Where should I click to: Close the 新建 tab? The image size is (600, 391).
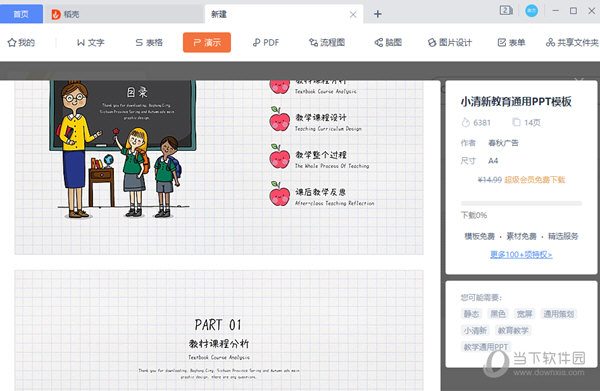pyautogui.click(x=353, y=15)
